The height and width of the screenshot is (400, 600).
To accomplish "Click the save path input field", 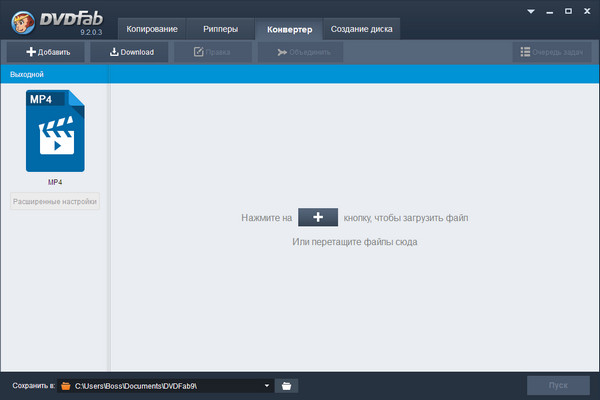I will 165,385.
